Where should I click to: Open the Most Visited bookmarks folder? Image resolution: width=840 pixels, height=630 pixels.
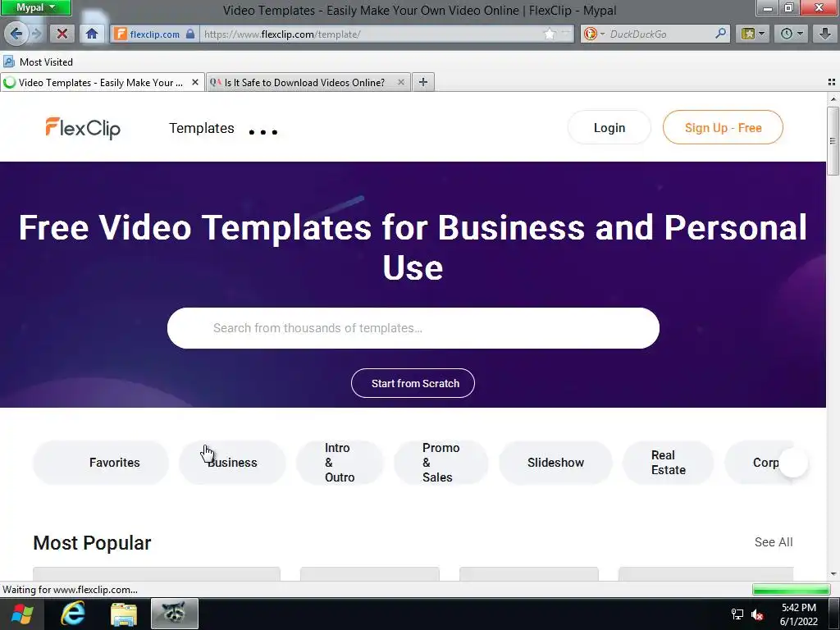[x=39, y=62]
